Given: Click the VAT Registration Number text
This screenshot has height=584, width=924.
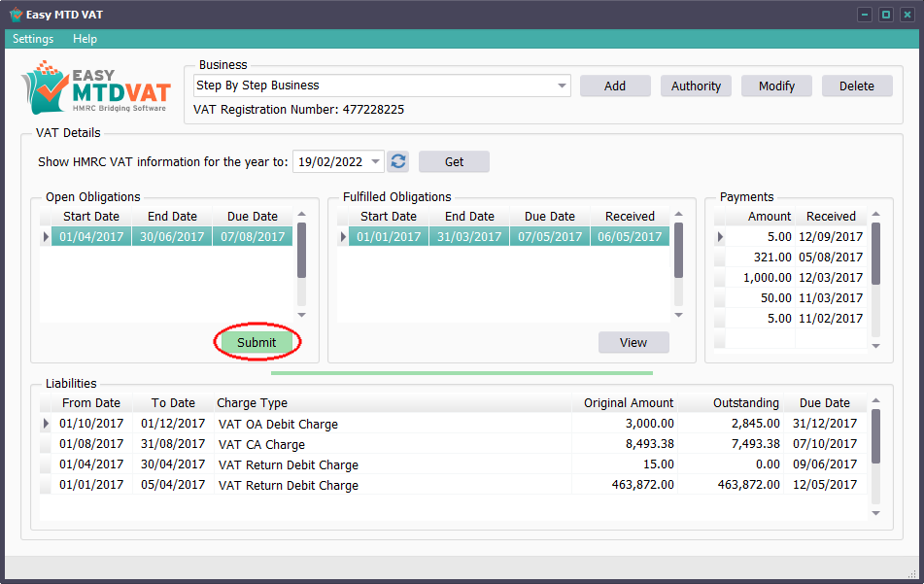Looking at the screenshot, I should tap(298, 110).
